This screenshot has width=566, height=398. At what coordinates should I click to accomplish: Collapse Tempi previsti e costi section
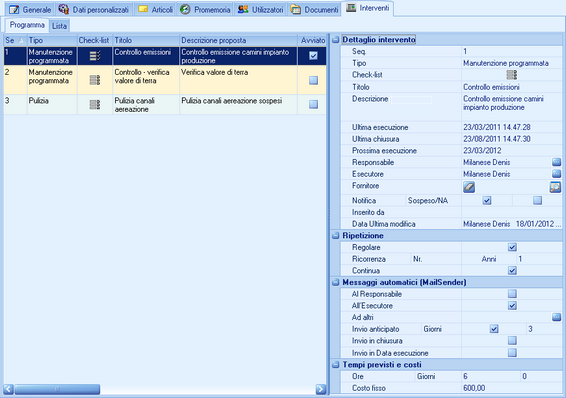point(336,365)
